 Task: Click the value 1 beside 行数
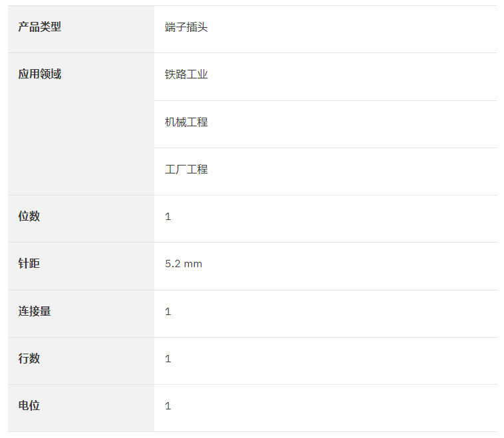(x=168, y=359)
